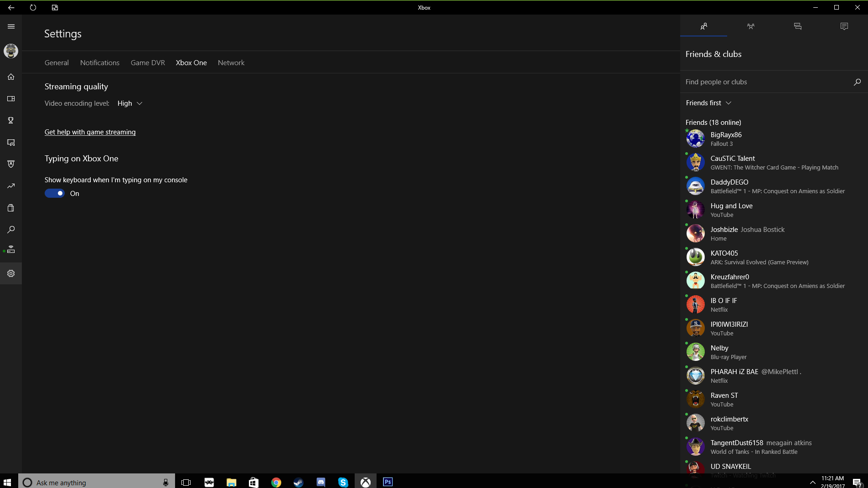Open Kreuzfahrer0's friend entry
The height and width of the screenshot is (488, 868).
(x=774, y=281)
